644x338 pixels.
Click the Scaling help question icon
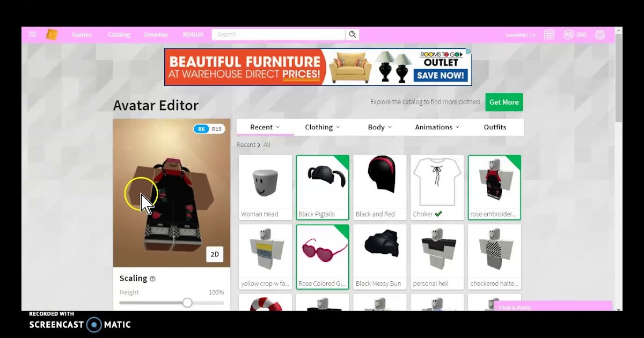[x=152, y=278]
